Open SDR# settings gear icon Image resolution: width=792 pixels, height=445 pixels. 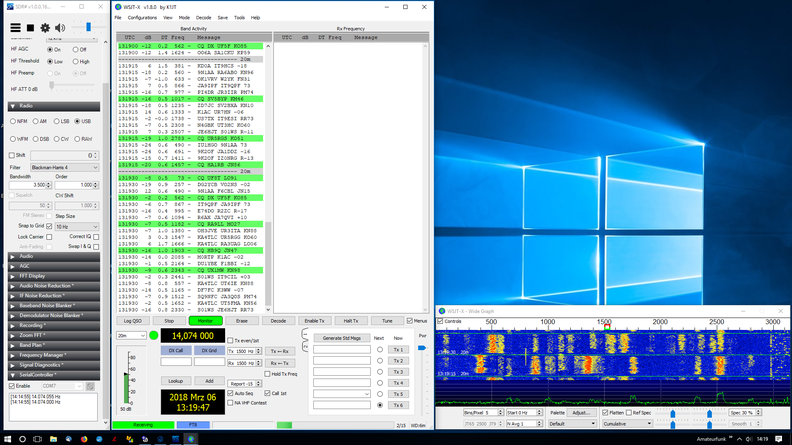click(x=45, y=28)
